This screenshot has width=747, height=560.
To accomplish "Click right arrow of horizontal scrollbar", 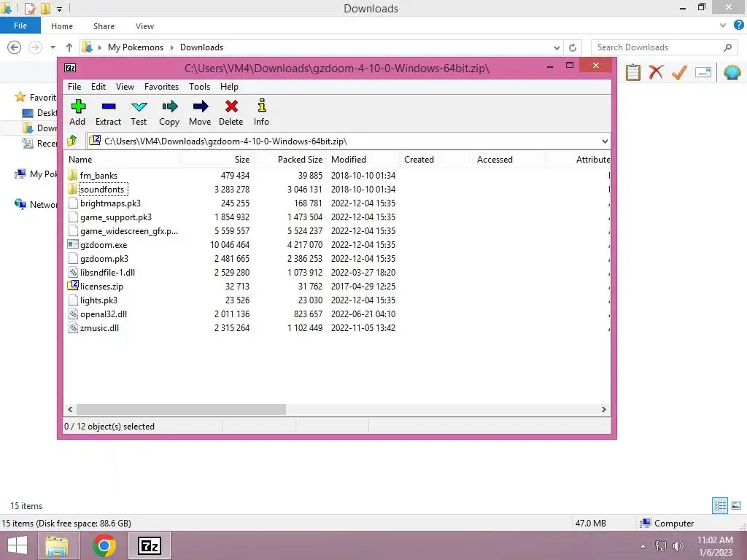I will click(604, 409).
